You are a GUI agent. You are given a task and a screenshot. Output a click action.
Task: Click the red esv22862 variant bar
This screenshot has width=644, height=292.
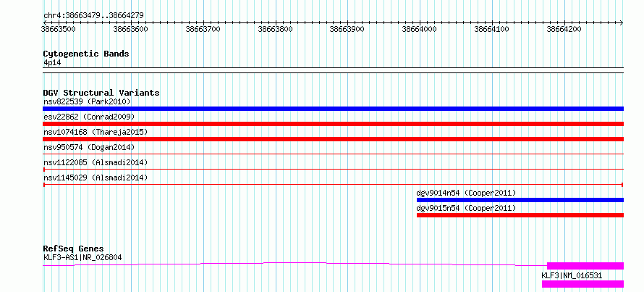coord(333,124)
